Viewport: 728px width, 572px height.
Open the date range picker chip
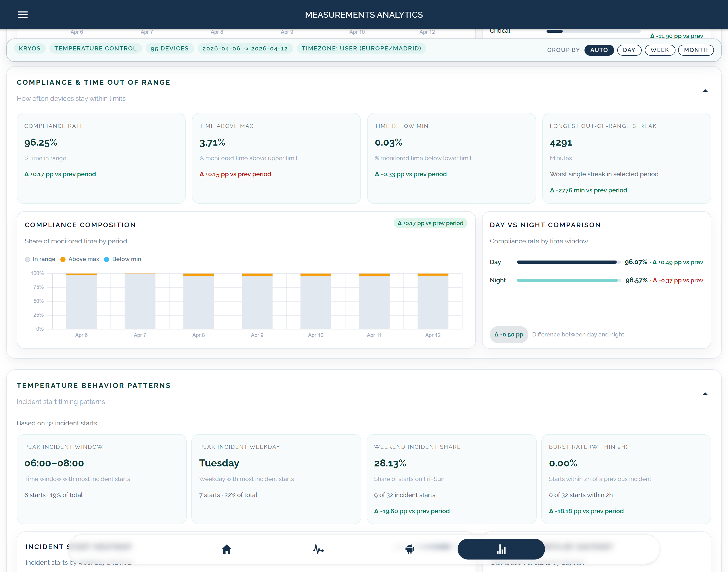point(245,49)
